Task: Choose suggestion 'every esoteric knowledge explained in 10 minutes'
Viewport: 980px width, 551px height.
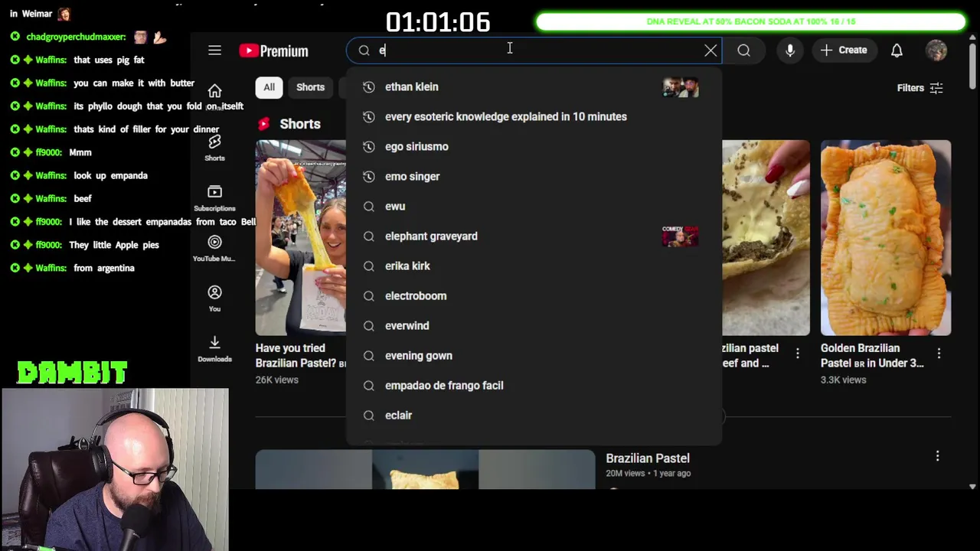Action: (534, 117)
